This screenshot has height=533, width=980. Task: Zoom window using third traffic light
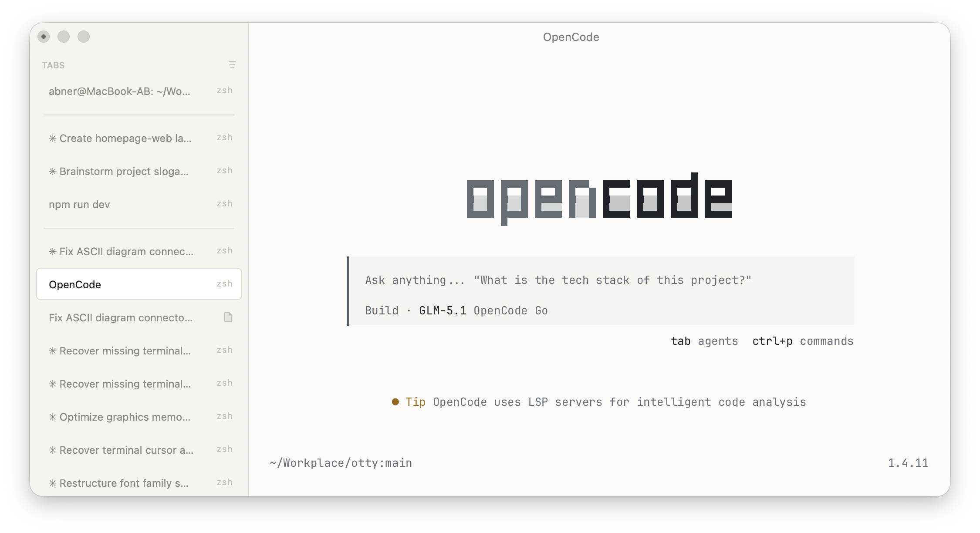coord(84,37)
